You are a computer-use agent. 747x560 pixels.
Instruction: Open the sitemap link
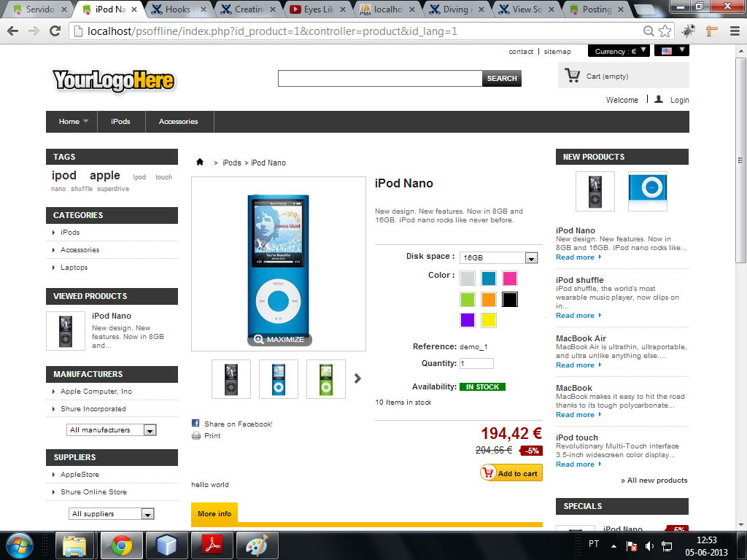coord(557,52)
